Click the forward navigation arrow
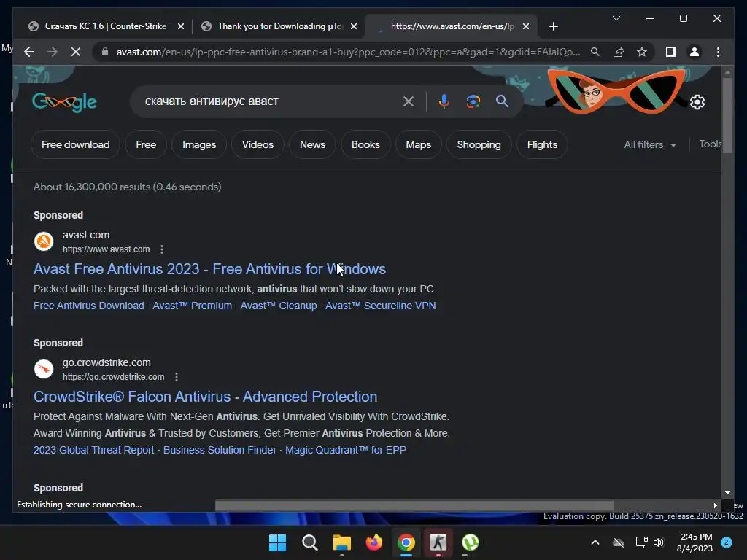 53,52
